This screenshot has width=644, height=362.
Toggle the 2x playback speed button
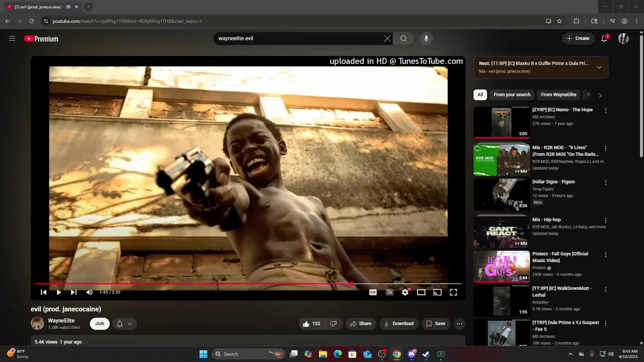click(389, 292)
